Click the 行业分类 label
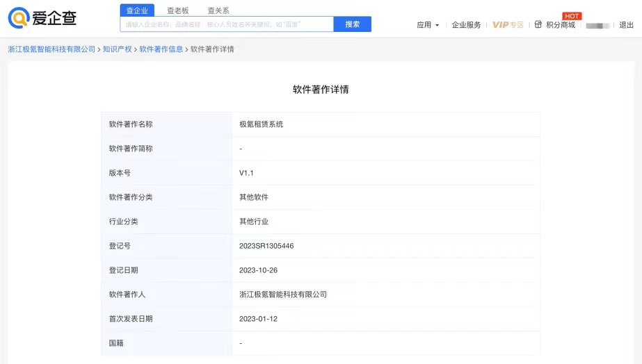The width and height of the screenshot is (642, 364). (123, 222)
